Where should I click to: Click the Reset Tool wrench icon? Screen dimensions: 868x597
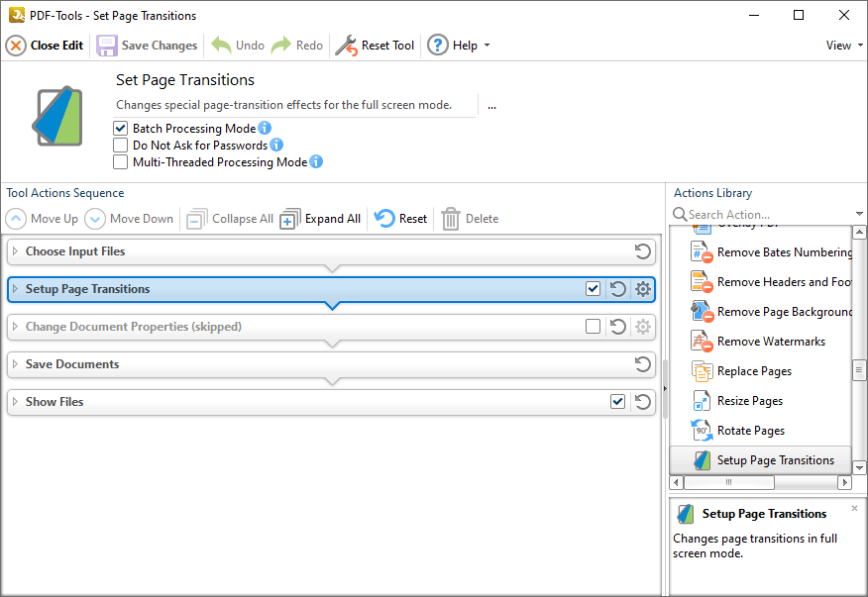pyautogui.click(x=347, y=46)
